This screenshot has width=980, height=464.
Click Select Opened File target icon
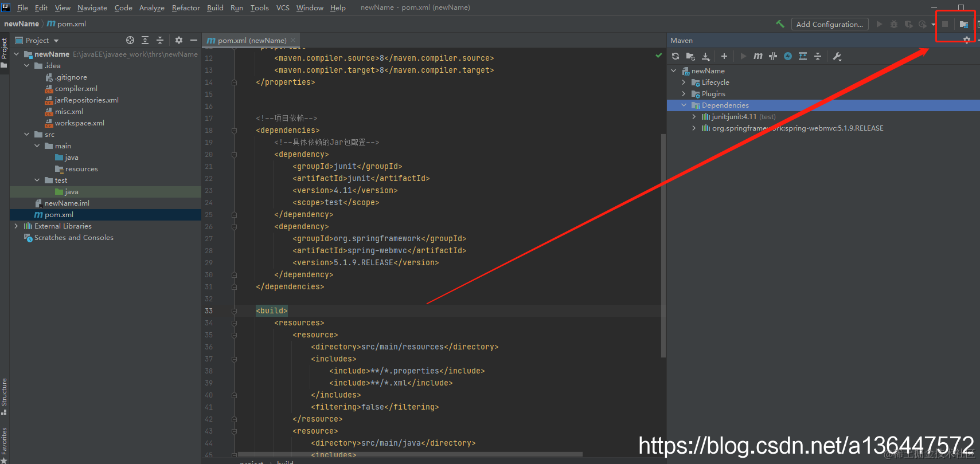(130, 40)
